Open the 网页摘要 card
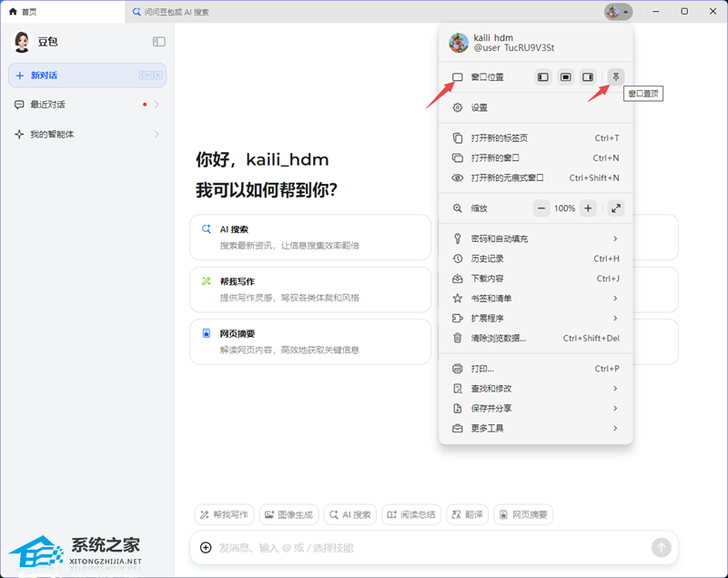Image resolution: width=728 pixels, height=578 pixels. click(310, 341)
